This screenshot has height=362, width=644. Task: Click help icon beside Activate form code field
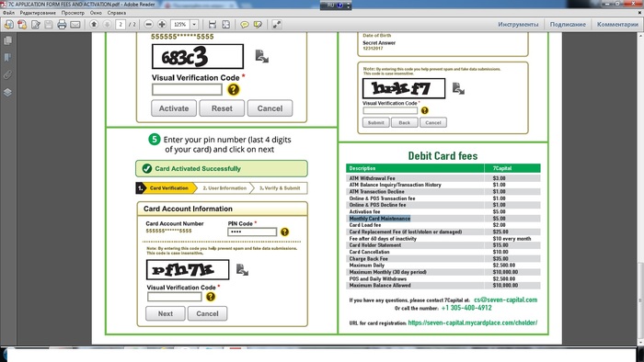pyautogui.click(x=234, y=89)
